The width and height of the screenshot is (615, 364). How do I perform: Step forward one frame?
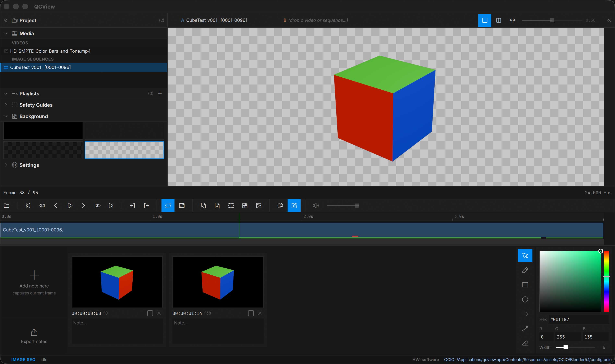pyautogui.click(x=83, y=206)
